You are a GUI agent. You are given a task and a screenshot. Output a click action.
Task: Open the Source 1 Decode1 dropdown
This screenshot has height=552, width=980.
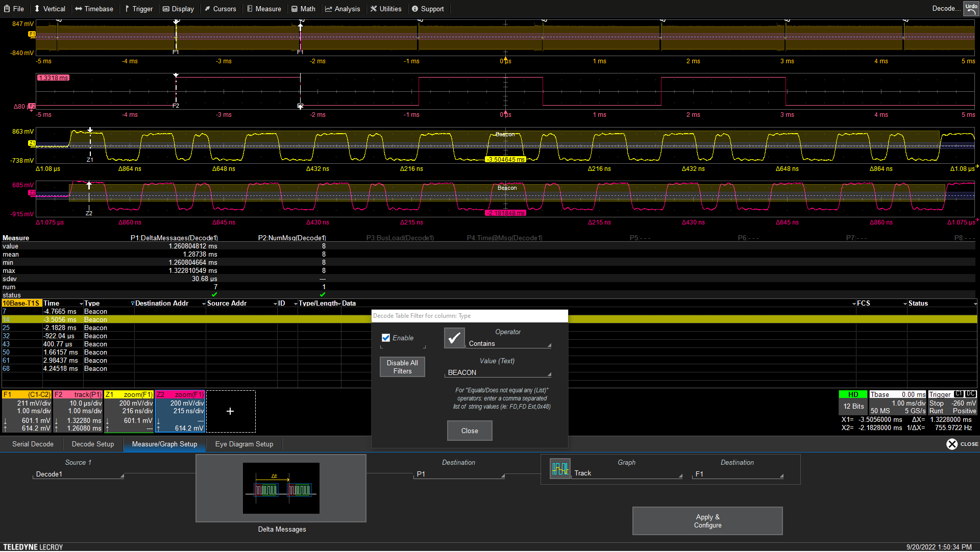(x=79, y=474)
